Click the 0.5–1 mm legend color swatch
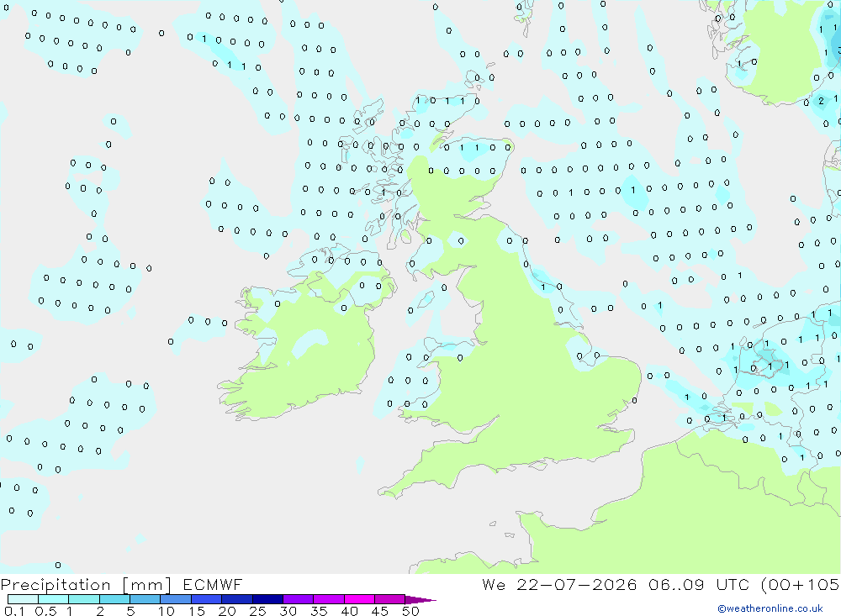This screenshot has height=616, width=841. pos(54,599)
